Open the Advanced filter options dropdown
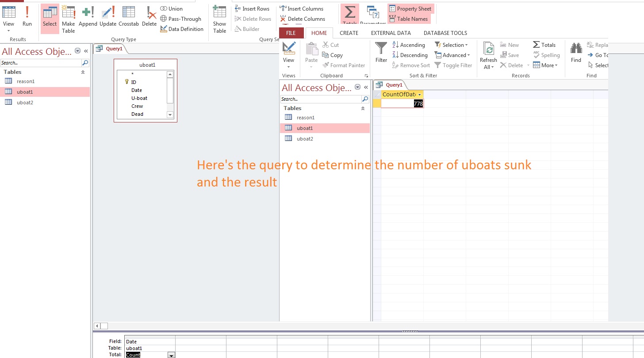 pos(452,55)
